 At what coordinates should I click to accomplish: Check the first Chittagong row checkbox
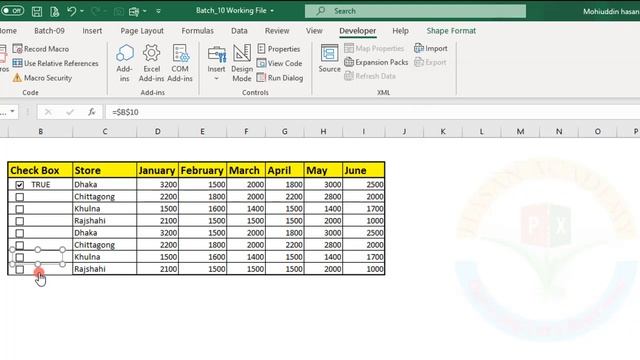(x=20, y=197)
